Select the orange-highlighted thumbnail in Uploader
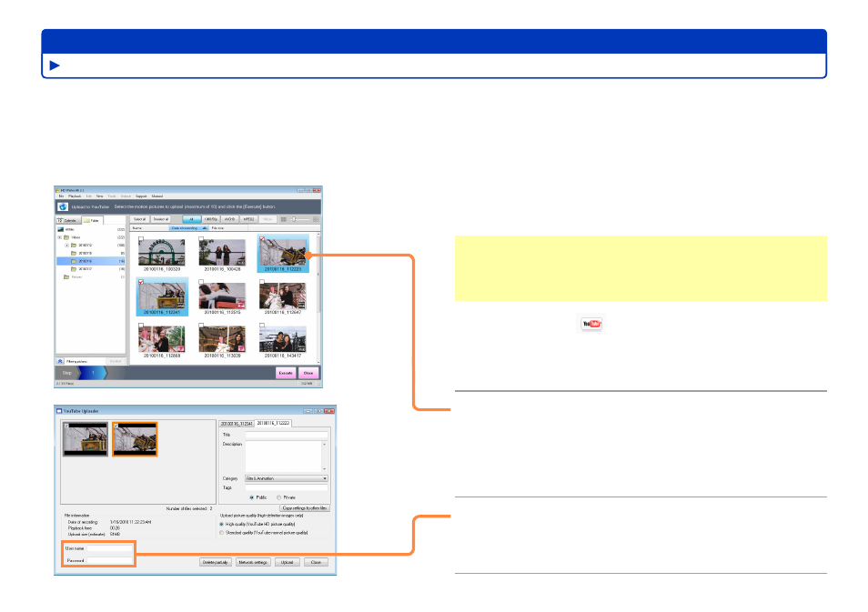Image resolution: width=868 pixels, height=612 pixels. click(x=135, y=439)
